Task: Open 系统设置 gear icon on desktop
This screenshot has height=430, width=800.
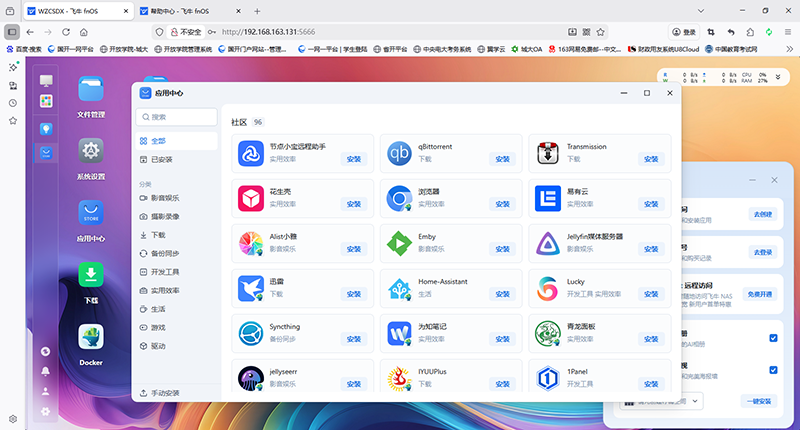Action: pos(91,151)
